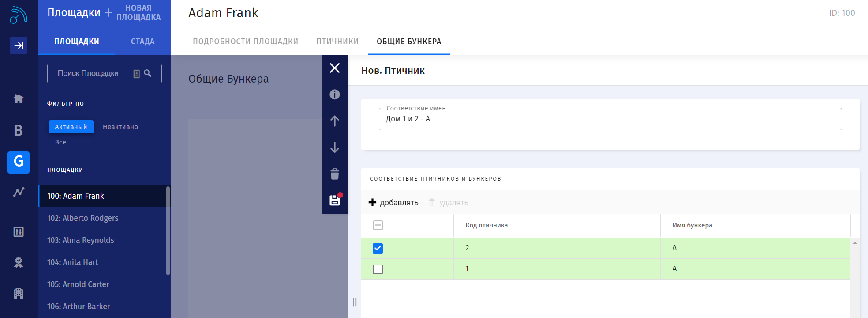The image size is (868, 318).
Task: Click the Соответствие имён input field
Action: pos(610,119)
